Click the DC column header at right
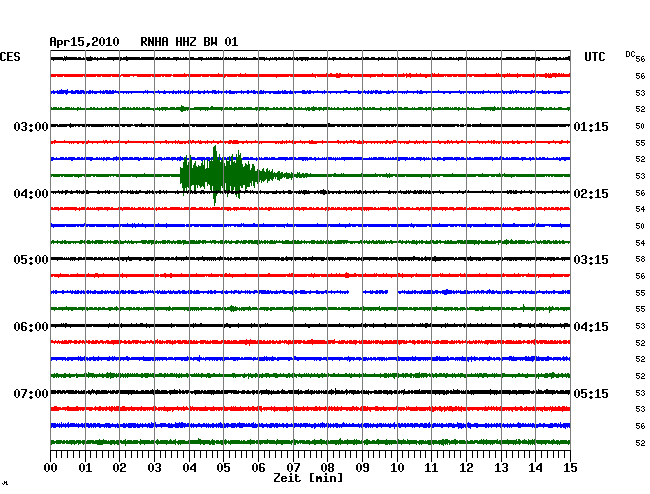 click(630, 54)
